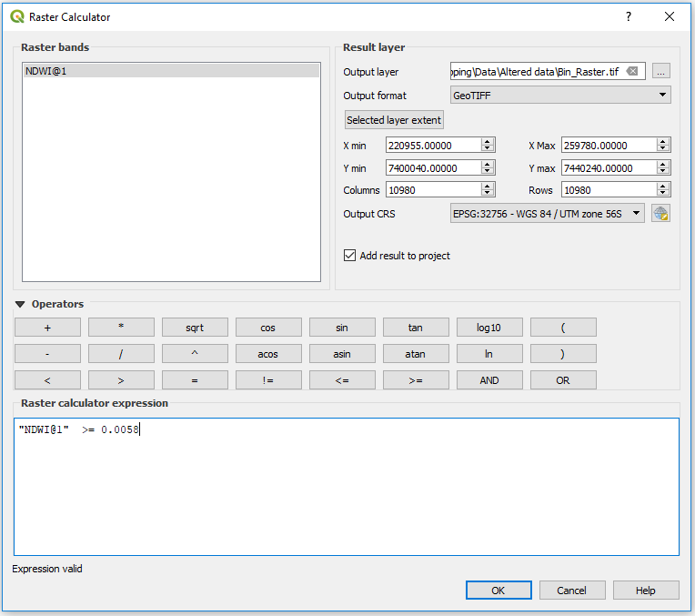Increase the X min value with stepper

click(489, 142)
